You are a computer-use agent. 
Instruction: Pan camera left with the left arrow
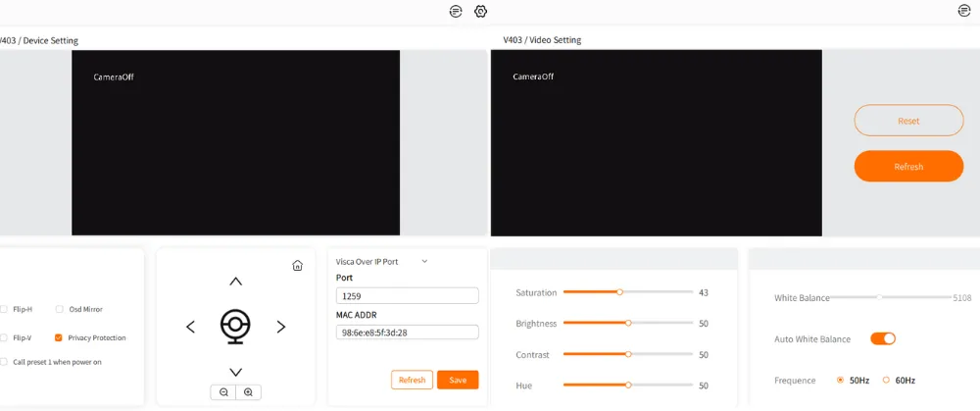click(191, 327)
